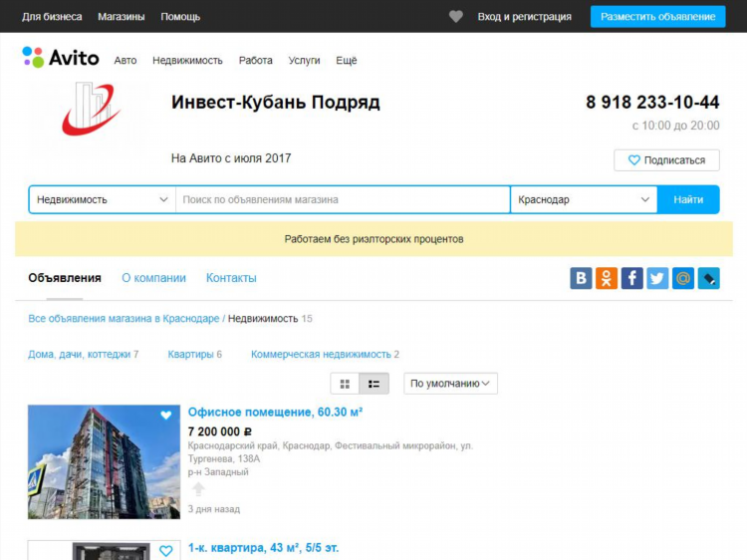Go to Авто category
Screen dimensions: 747x560
[x=125, y=61]
